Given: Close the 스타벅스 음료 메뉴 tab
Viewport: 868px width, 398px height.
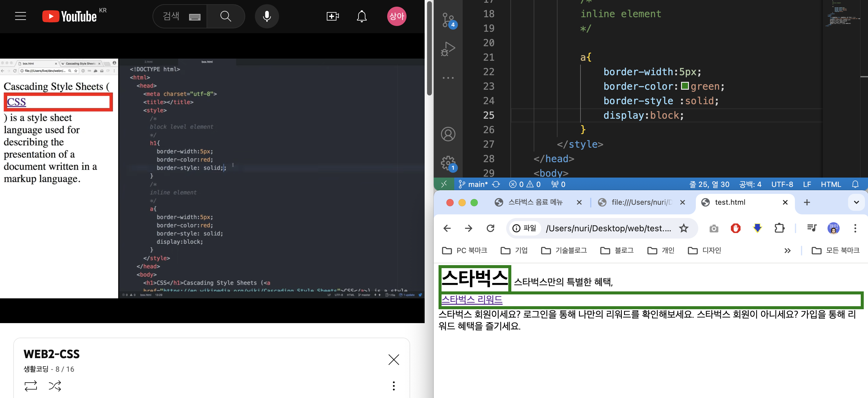Looking at the screenshot, I should pos(579,202).
